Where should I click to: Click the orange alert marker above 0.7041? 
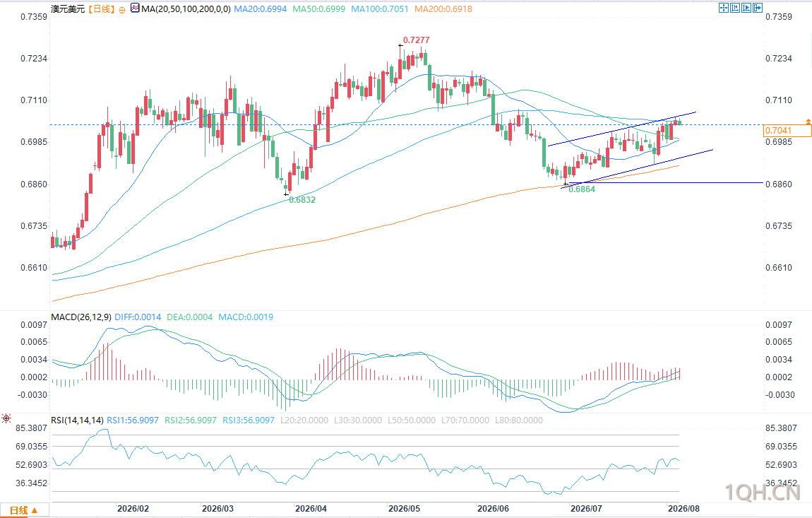click(808, 121)
